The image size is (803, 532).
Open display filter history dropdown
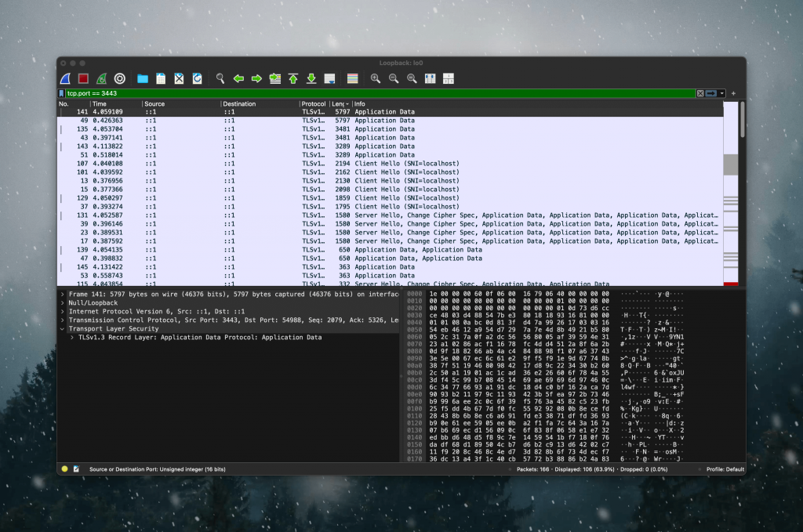722,93
